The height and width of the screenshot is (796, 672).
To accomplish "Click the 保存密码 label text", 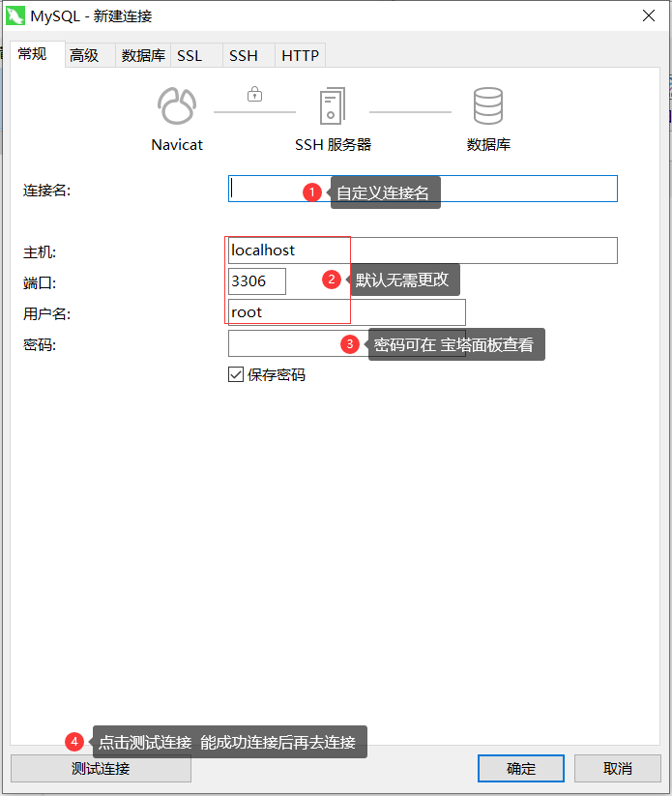I will coord(277,374).
